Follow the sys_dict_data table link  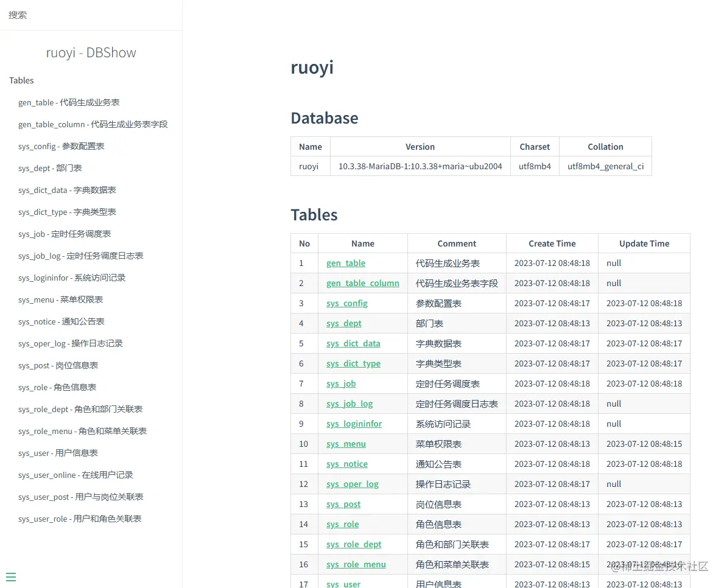(353, 343)
